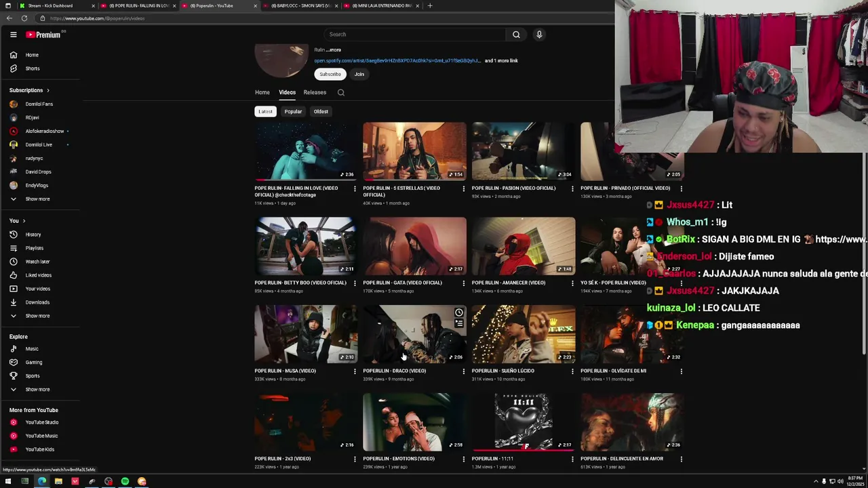Open a new browser tab with plus
Image resolution: width=868 pixels, height=488 pixels.
click(429, 5)
